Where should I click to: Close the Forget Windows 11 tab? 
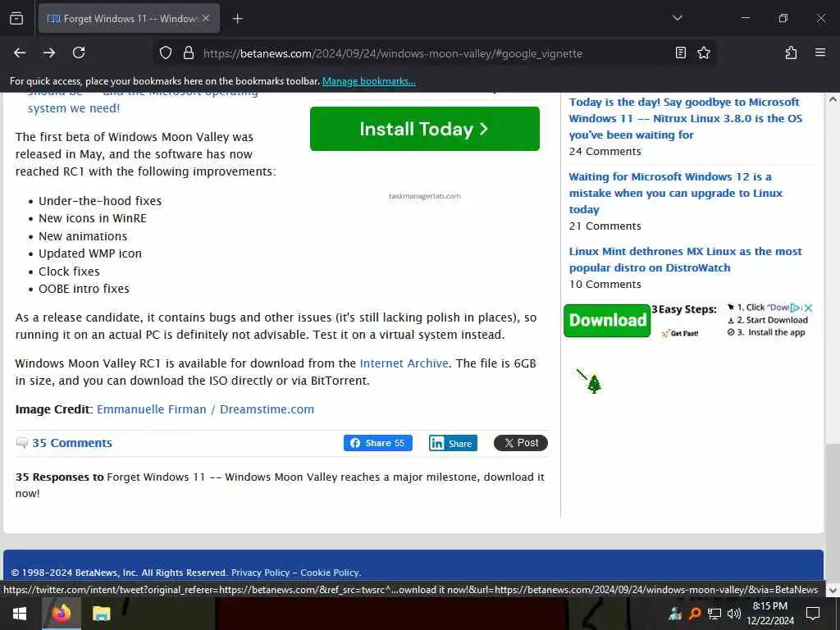point(206,18)
